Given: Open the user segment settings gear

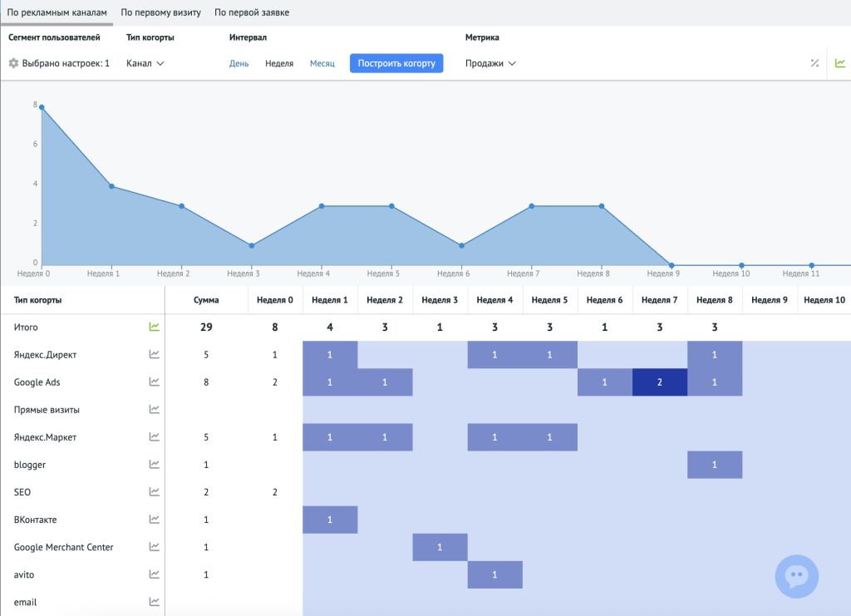Looking at the screenshot, I should (x=13, y=63).
